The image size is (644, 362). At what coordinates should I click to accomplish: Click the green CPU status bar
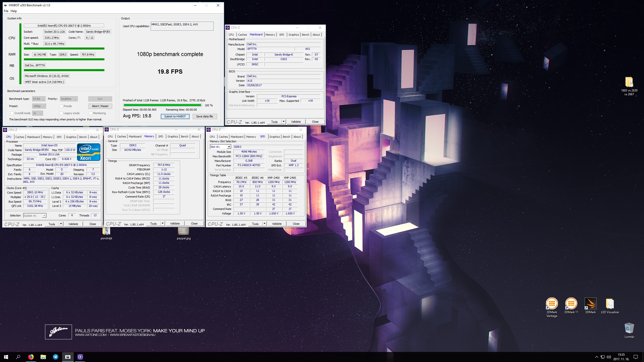pos(64,49)
